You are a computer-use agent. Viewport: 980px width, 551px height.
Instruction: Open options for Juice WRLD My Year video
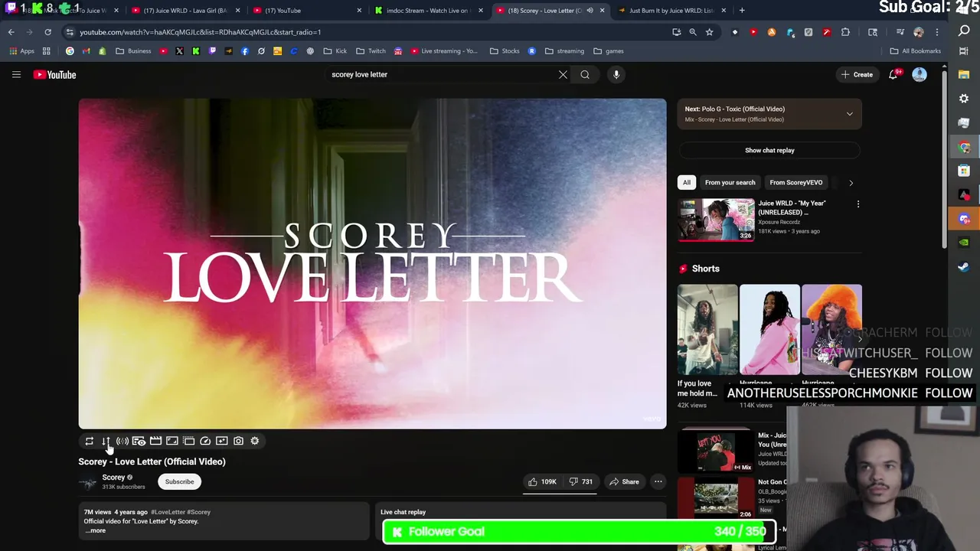[x=858, y=204]
